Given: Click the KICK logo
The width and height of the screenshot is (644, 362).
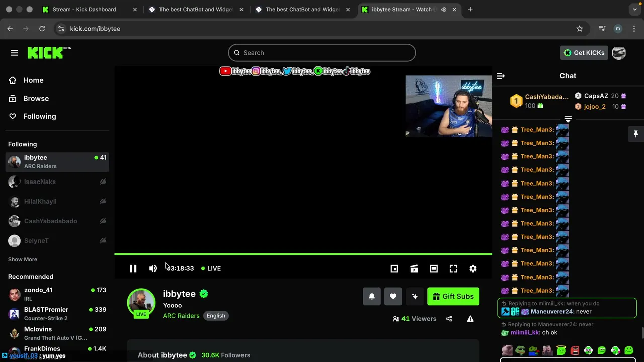Looking at the screenshot, I should coord(49,52).
